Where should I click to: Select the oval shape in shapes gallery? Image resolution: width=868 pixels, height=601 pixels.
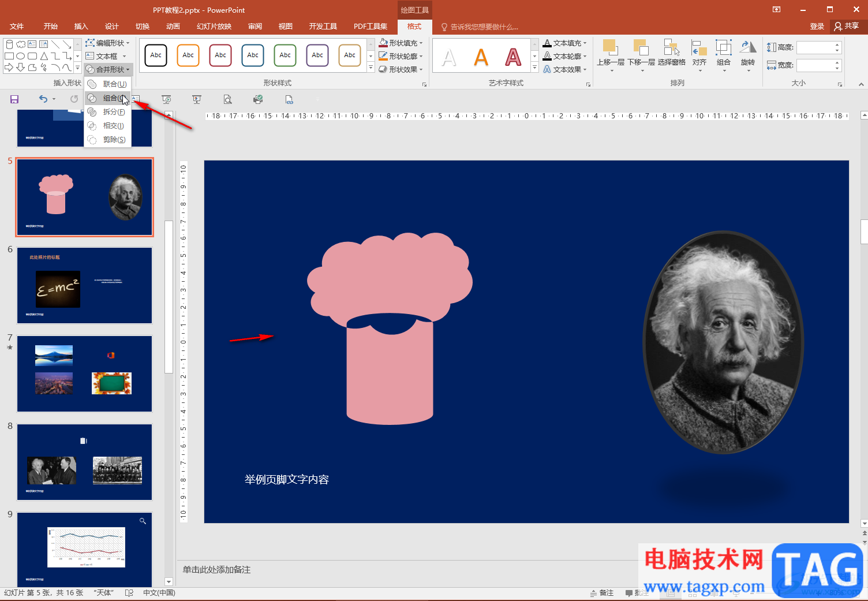(x=21, y=56)
